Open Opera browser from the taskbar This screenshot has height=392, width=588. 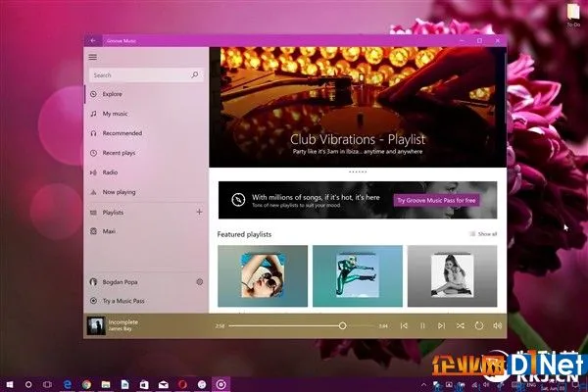coord(182,384)
